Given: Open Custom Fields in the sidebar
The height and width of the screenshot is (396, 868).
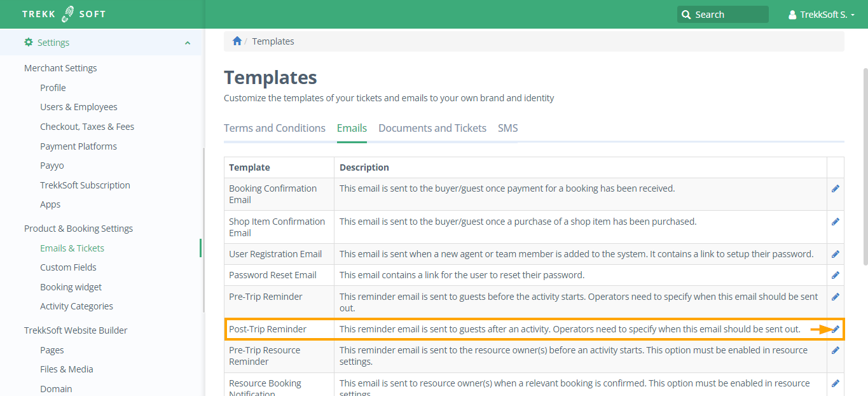Looking at the screenshot, I should coord(68,267).
